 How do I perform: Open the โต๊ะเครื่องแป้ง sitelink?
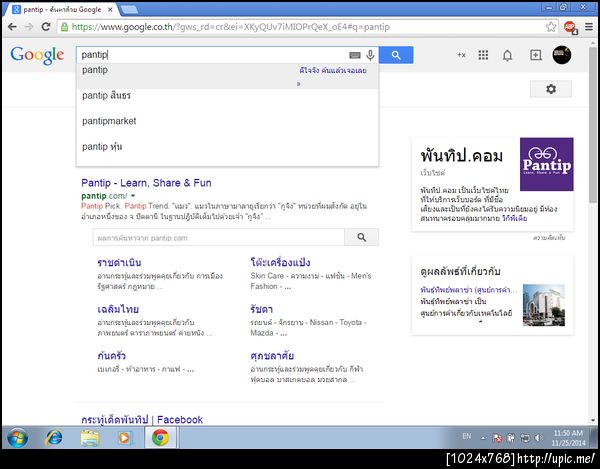(280, 262)
